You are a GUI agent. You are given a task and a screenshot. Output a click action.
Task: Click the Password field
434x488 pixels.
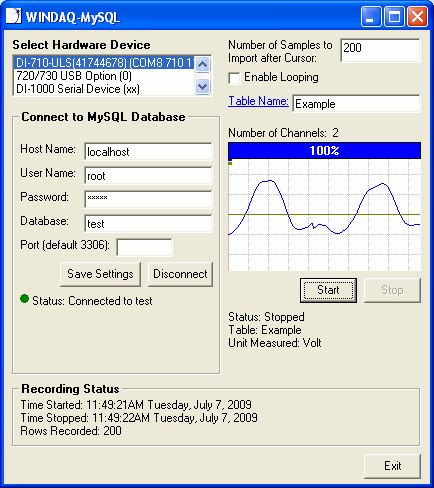(148, 200)
